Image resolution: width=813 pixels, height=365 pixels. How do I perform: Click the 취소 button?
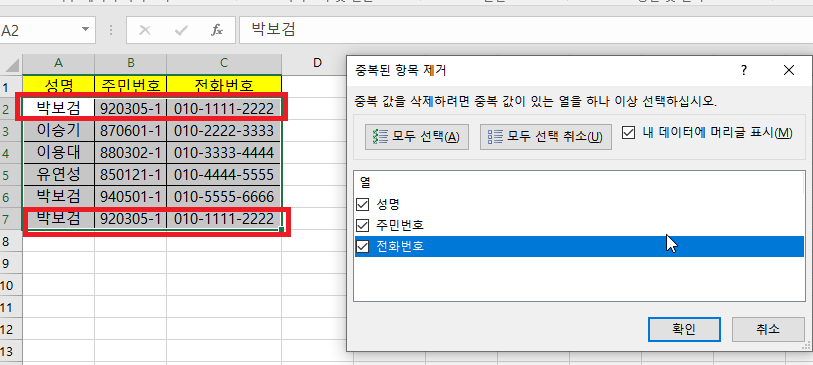tap(768, 329)
